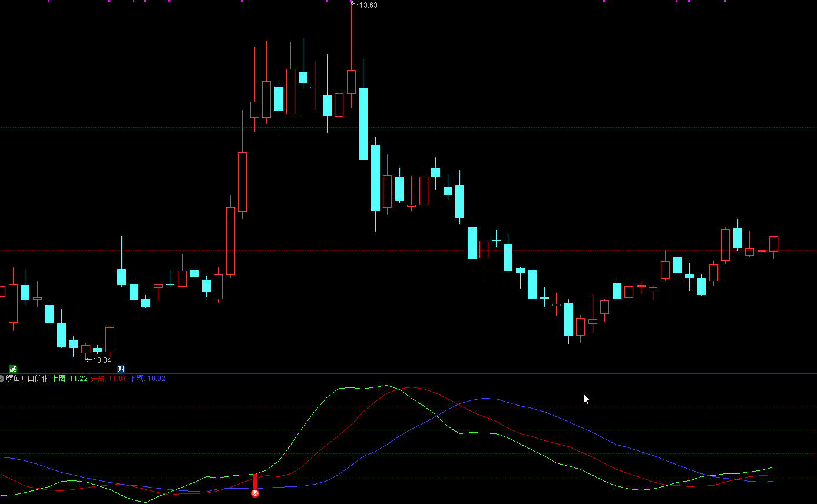The width and height of the screenshot is (817, 504).
Task: Click the last red candle on right edge
Action: pyautogui.click(x=773, y=244)
